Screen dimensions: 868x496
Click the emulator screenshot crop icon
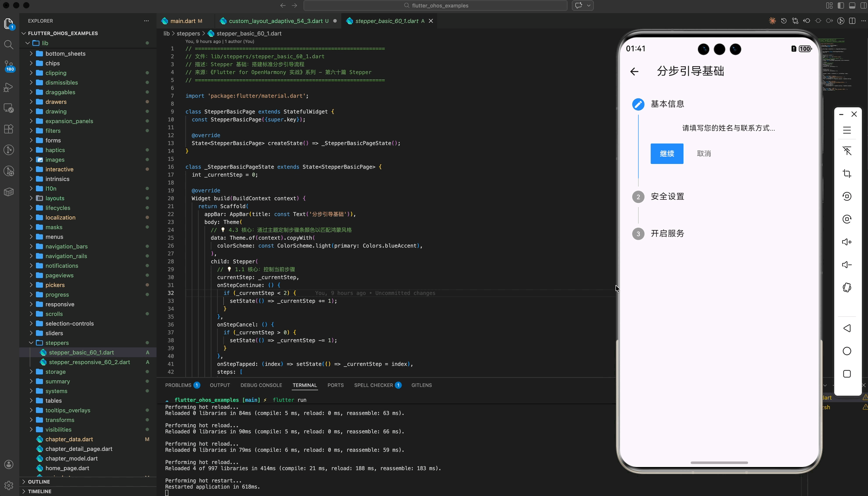point(847,174)
